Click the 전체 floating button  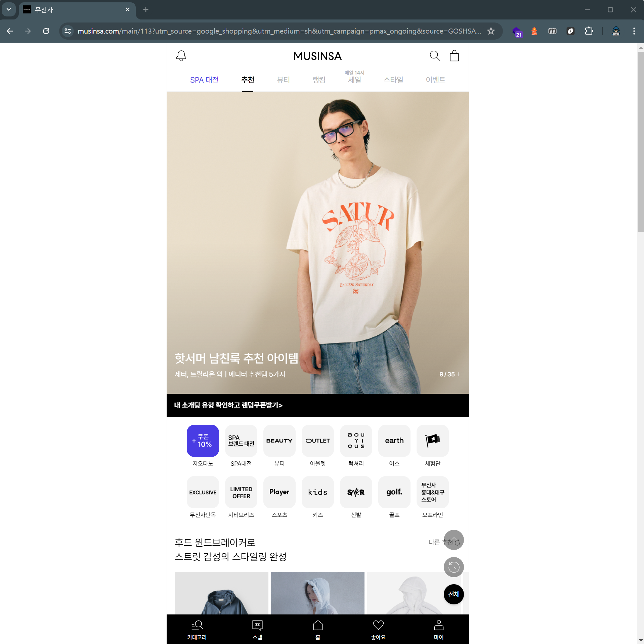coord(454,594)
